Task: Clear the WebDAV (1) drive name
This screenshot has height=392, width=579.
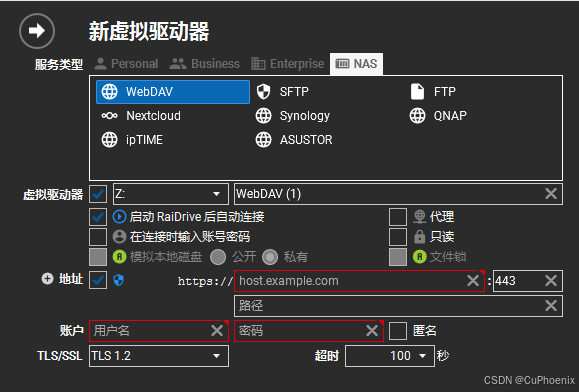Action: (551, 194)
